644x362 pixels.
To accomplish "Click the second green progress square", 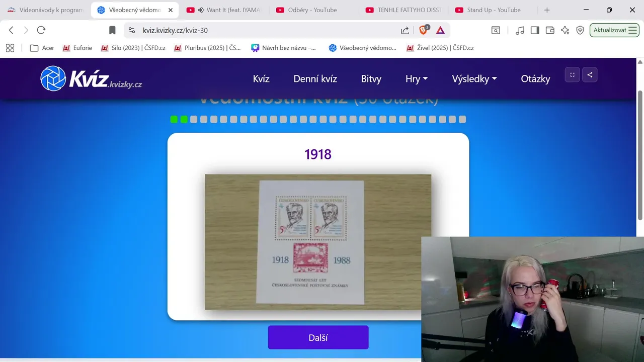I will click(184, 119).
